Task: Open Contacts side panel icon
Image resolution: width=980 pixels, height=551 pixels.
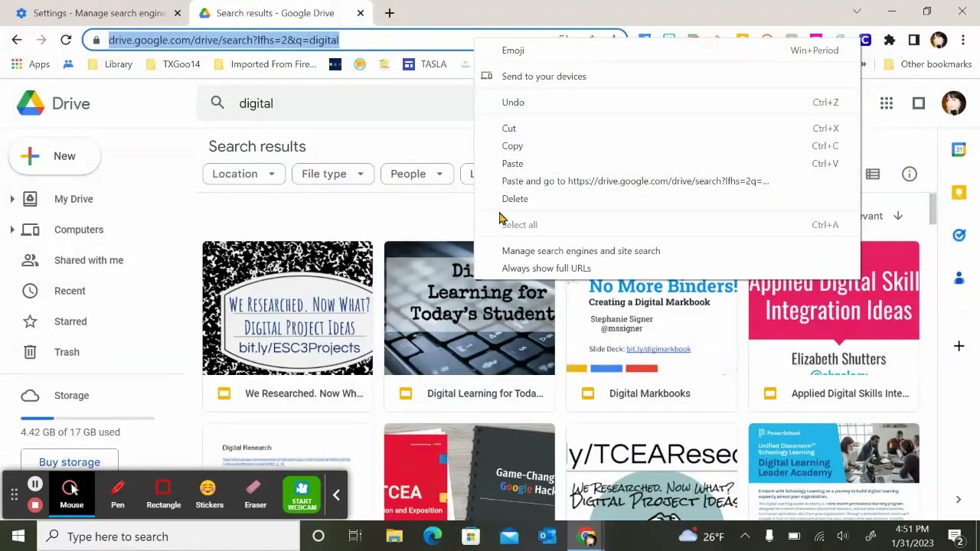Action: click(959, 279)
